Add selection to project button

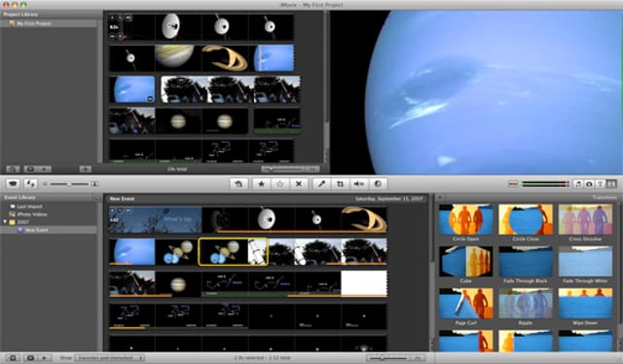[x=238, y=184]
